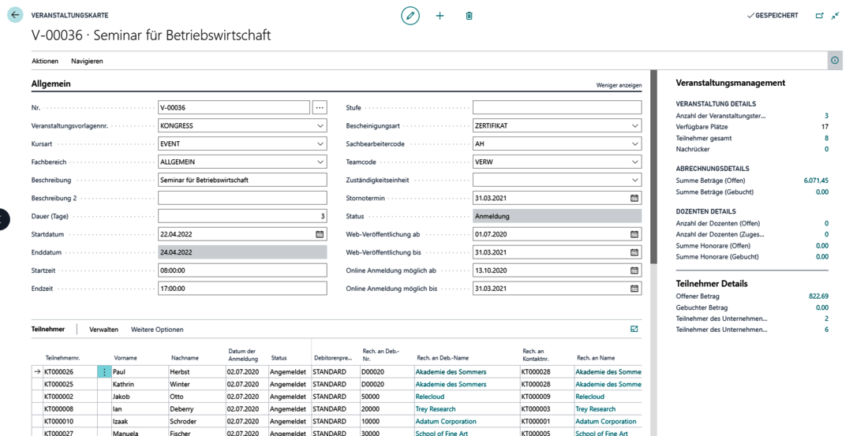Open calendar picker for Startdatum
This screenshot has height=436, width=868.
320,235
